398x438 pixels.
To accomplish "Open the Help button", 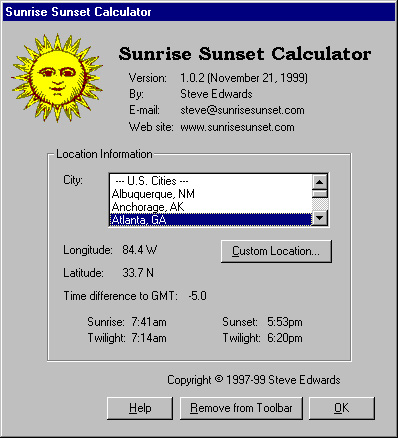I will coord(140,408).
